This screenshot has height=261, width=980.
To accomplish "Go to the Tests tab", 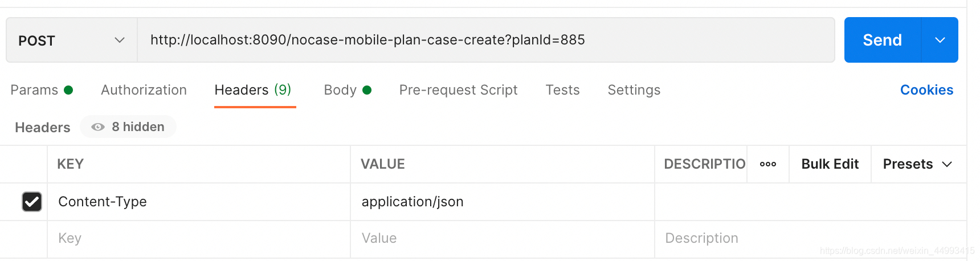I will click(562, 90).
